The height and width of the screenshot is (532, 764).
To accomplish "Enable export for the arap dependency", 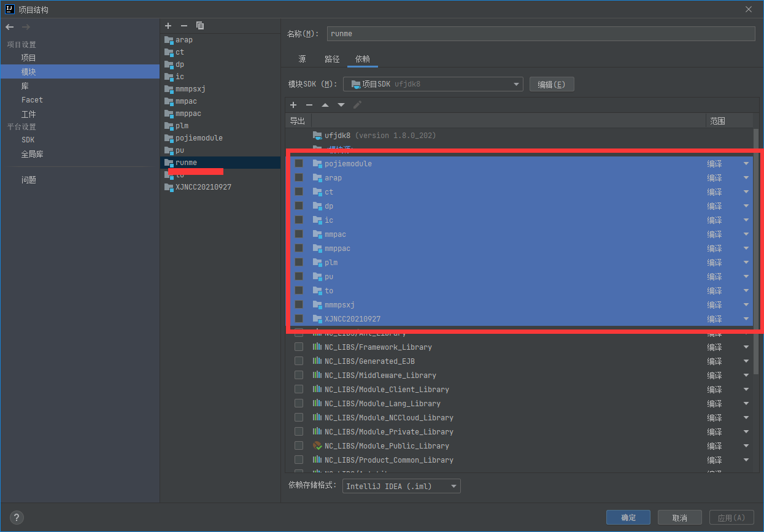I will click(x=299, y=177).
